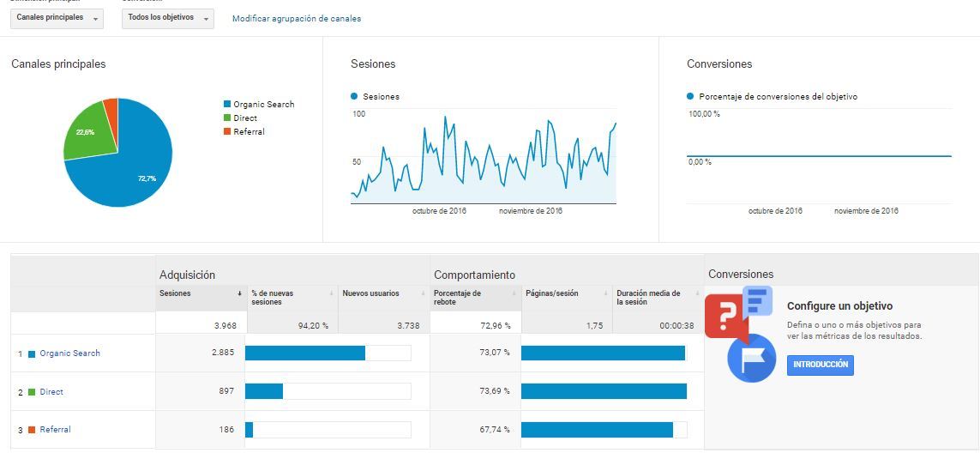This screenshot has width=980, height=453.
Task: Click the Direct legend entry
Action: coord(240,118)
